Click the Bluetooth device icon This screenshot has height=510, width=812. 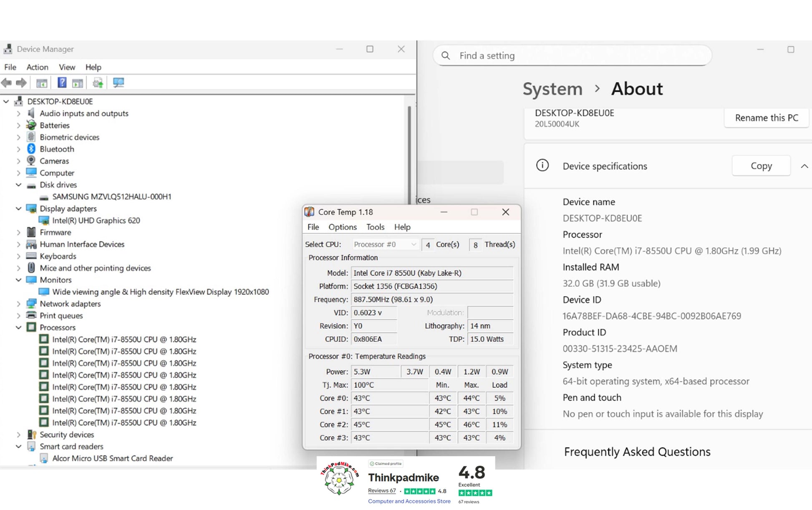click(31, 149)
